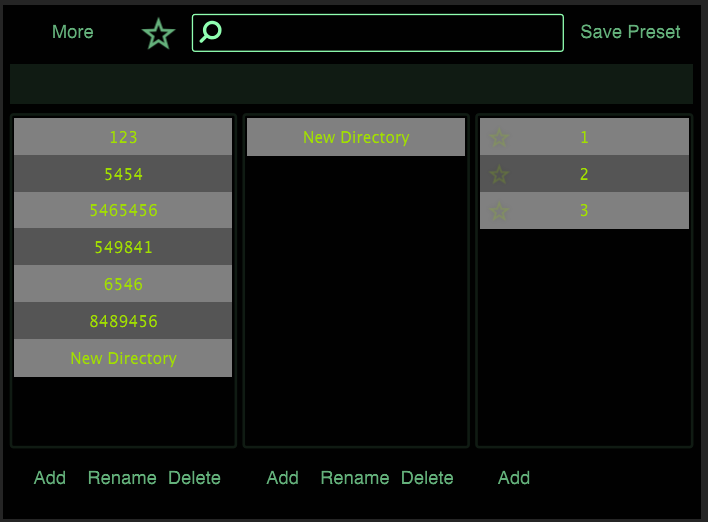Screen dimensions: 708x522
Task: Add a folder in first column
Action: pyautogui.click(x=50, y=478)
